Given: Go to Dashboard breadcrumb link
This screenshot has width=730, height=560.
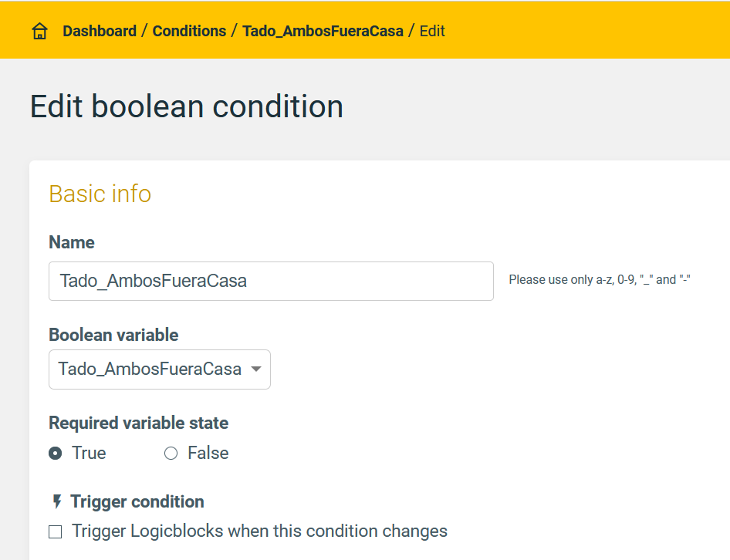Looking at the screenshot, I should tap(100, 31).
